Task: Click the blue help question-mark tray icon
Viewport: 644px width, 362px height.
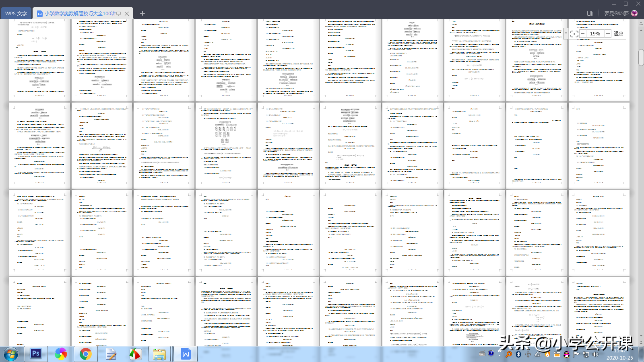Action: (x=491, y=354)
